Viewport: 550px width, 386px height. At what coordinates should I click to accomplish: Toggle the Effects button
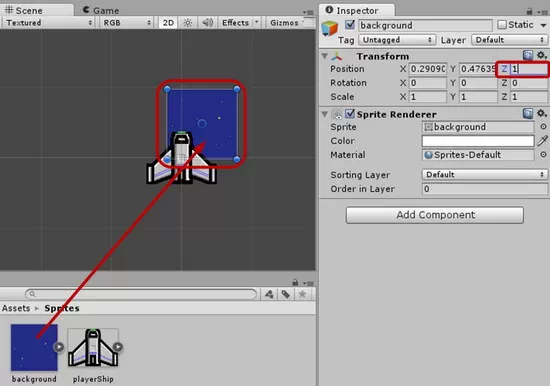pyautogui.click(x=235, y=23)
